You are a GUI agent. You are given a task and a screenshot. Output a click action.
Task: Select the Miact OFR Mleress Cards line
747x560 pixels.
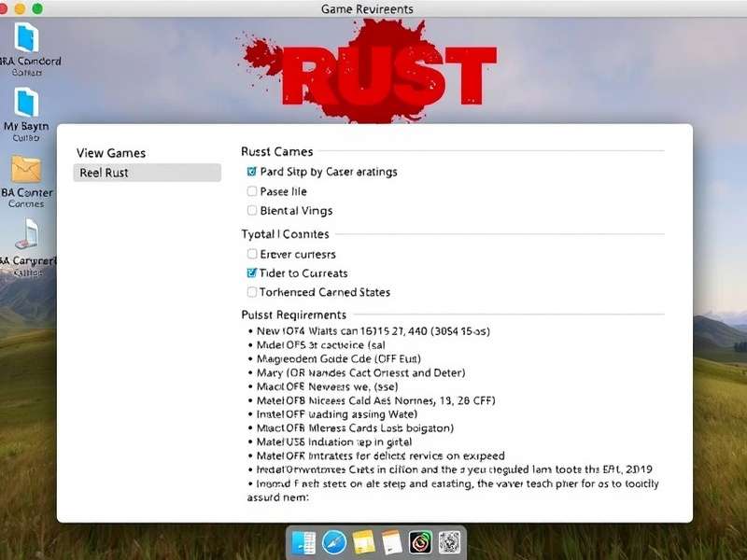pyautogui.click(x=355, y=428)
